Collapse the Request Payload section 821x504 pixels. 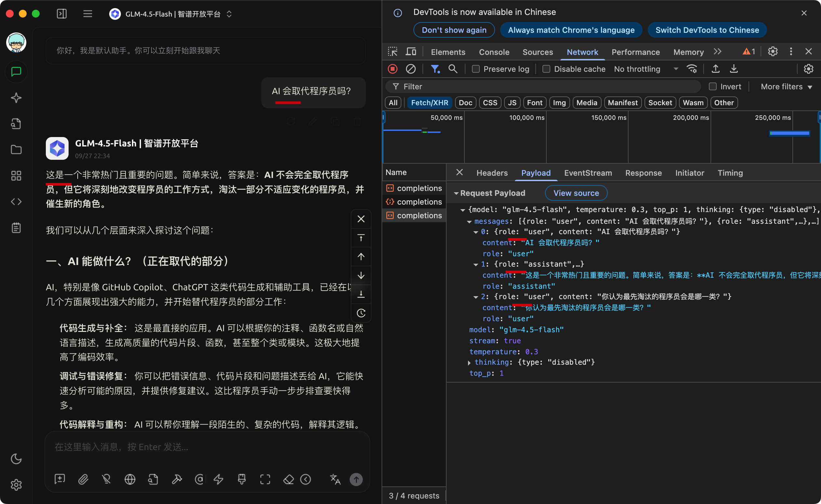click(x=456, y=193)
